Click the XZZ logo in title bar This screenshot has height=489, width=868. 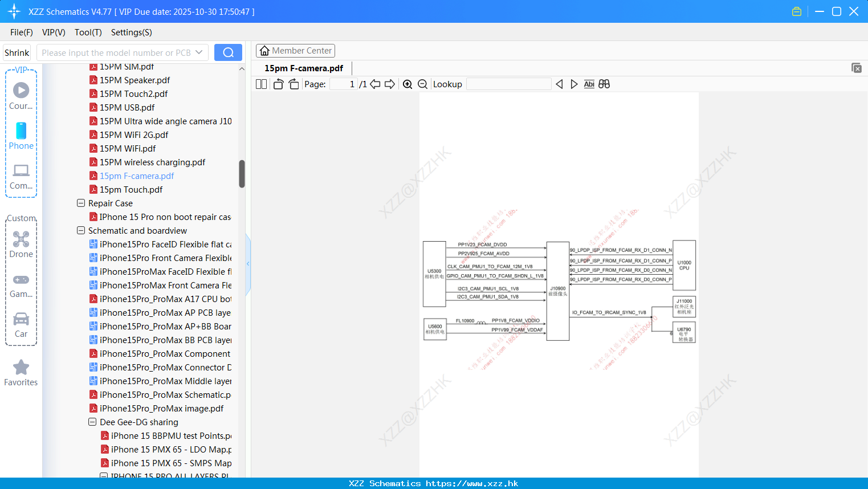(14, 11)
